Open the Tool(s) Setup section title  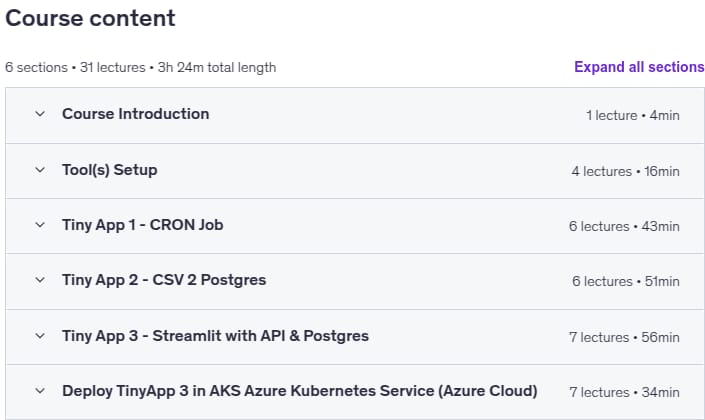(110, 170)
